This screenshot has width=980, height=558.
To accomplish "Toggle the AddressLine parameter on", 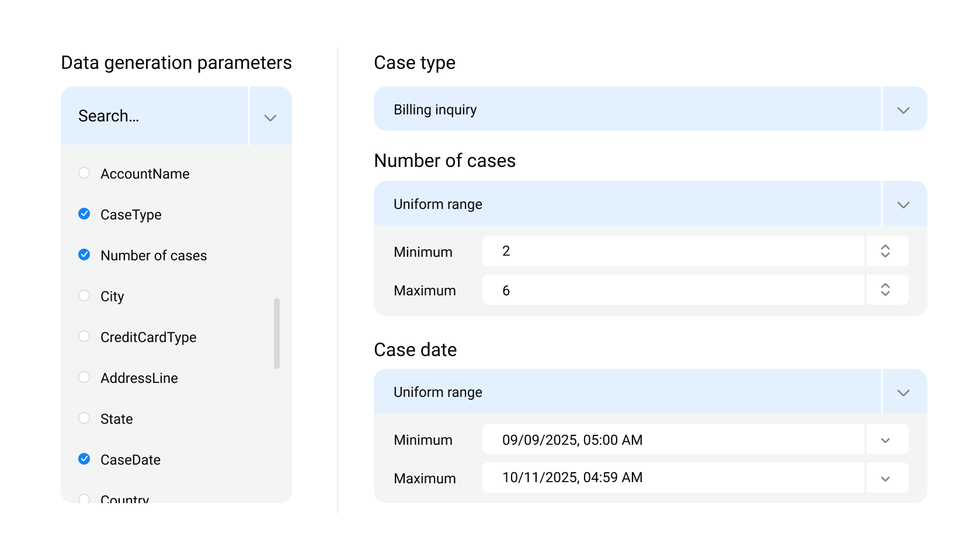I will [x=84, y=377].
